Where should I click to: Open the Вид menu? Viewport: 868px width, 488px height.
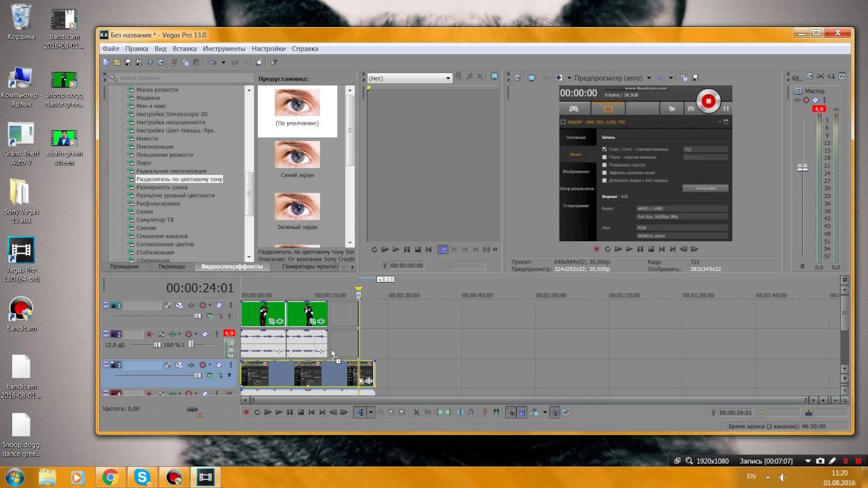click(x=160, y=49)
